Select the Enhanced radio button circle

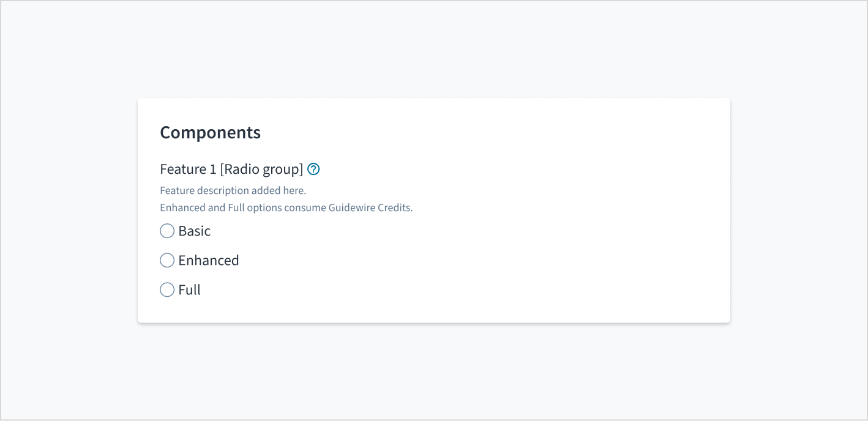tap(167, 260)
